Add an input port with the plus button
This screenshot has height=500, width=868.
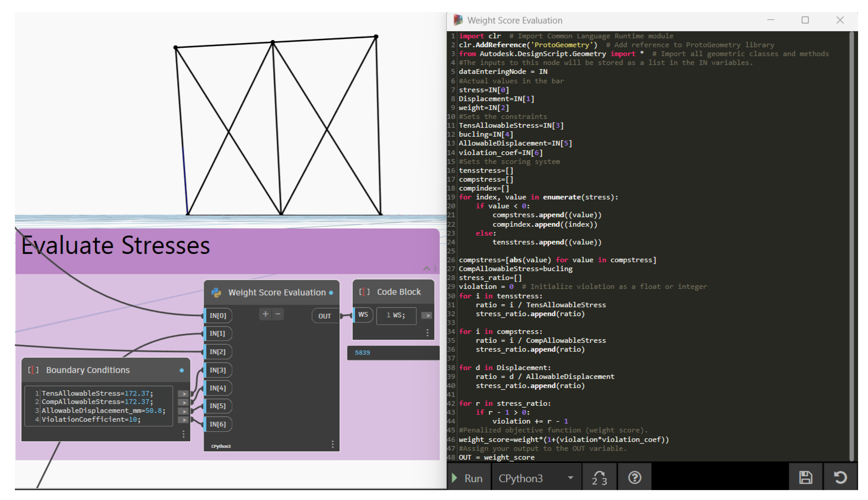pos(265,314)
